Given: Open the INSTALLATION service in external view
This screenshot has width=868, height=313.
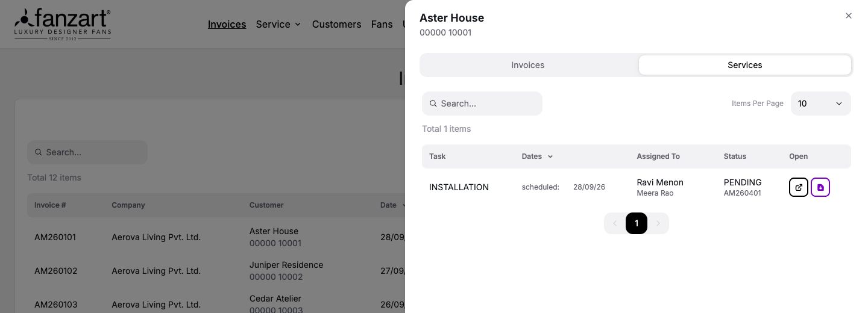Looking at the screenshot, I should pyautogui.click(x=799, y=187).
